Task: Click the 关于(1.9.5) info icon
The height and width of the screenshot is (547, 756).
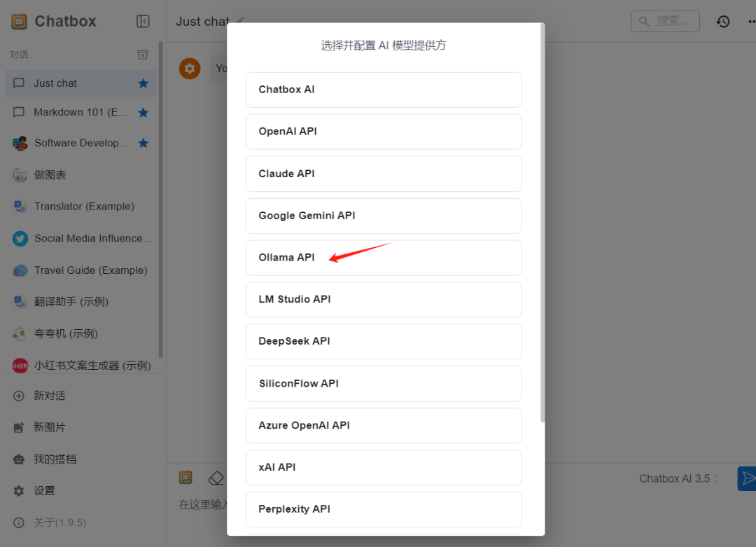Action: (19, 523)
